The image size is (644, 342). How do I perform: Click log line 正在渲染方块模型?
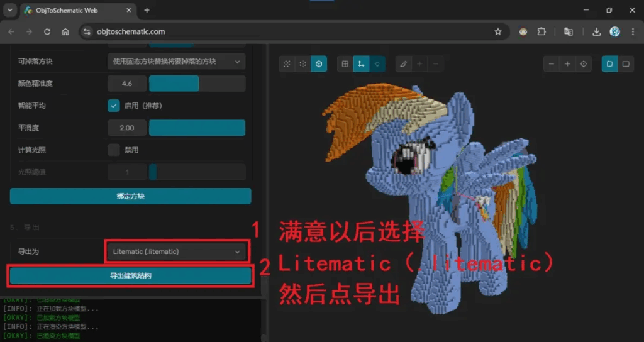coord(50,327)
